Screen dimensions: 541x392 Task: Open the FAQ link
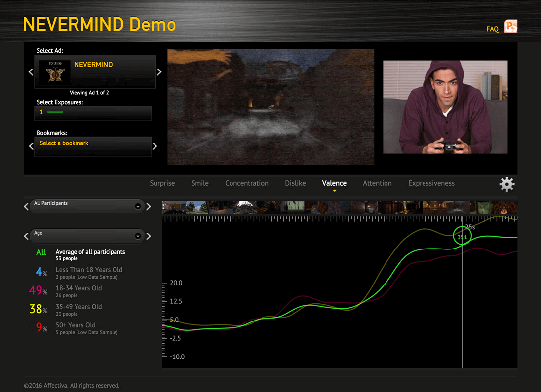(x=492, y=29)
